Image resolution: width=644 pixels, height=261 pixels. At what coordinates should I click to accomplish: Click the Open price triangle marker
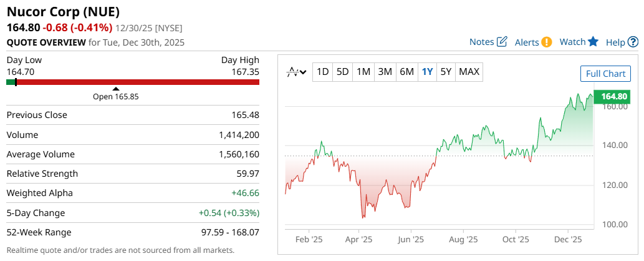[x=115, y=89]
